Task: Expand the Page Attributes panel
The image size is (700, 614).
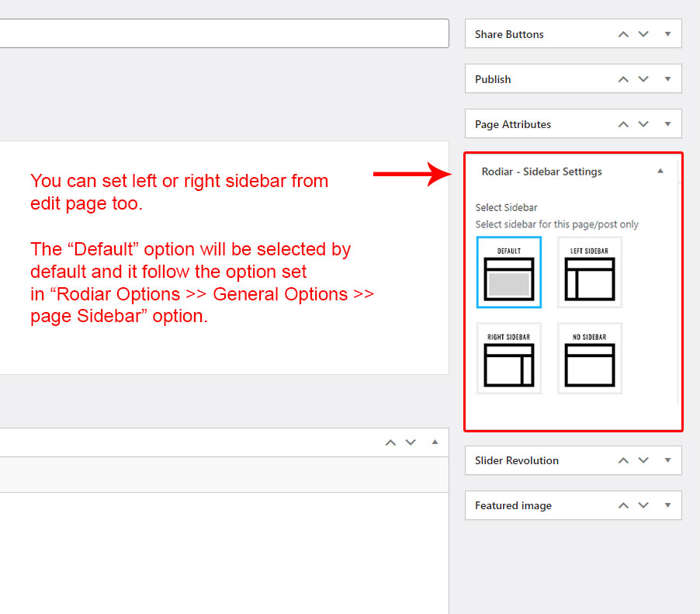Action: click(667, 124)
